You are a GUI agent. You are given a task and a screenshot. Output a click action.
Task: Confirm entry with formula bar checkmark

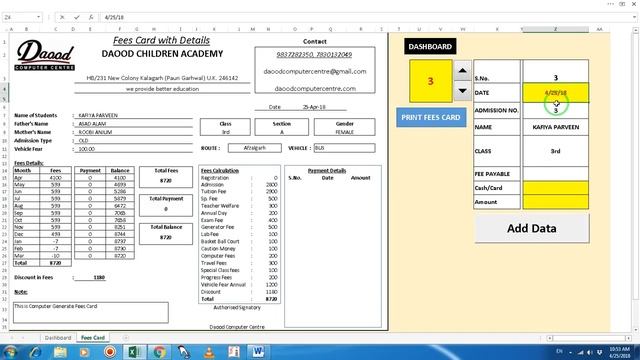[x=77, y=17]
